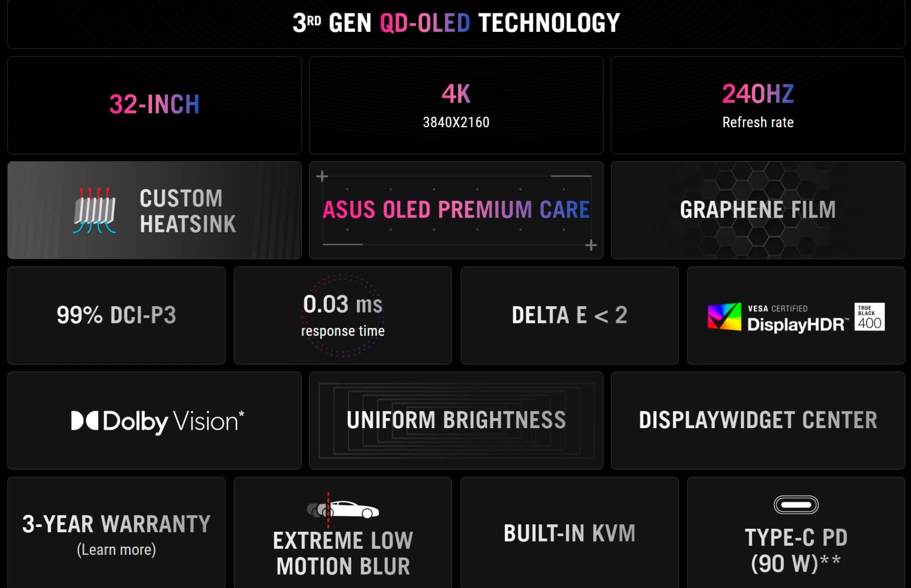This screenshot has width=911, height=588.
Task: Open the 240Hz Refresh rate tile
Action: click(x=757, y=105)
